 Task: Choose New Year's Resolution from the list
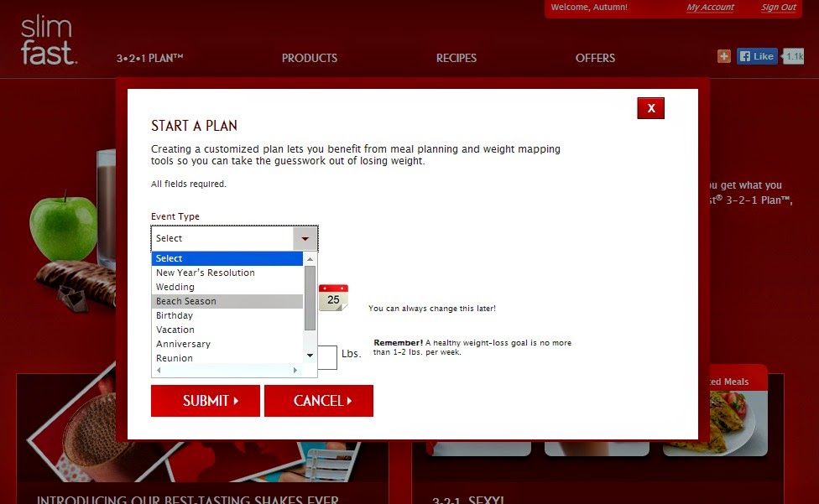tap(227, 273)
